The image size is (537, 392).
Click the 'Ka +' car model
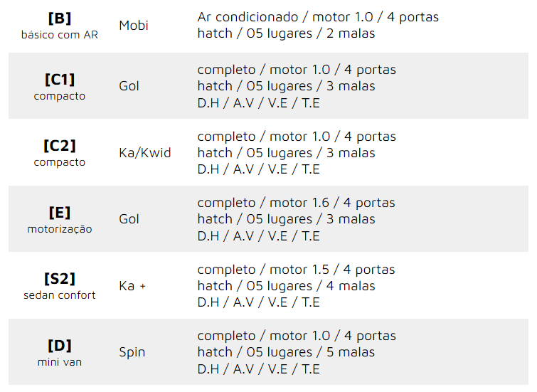[132, 286]
